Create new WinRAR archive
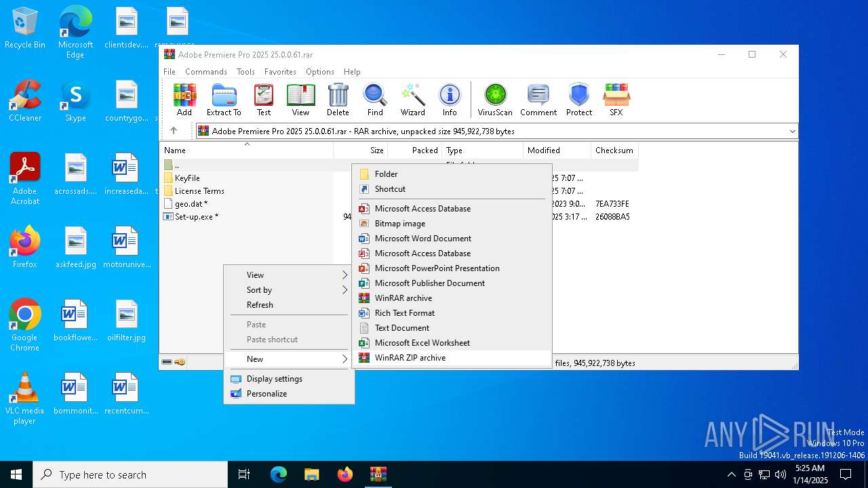The width and height of the screenshot is (868, 488). [452, 298]
